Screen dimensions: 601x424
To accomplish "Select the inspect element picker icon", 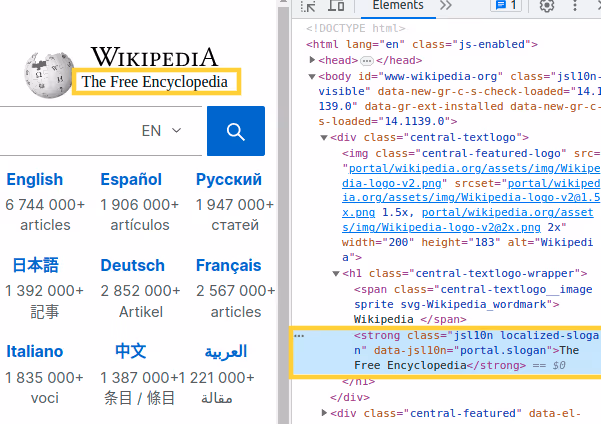I will pyautogui.click(x=308, y=6).
